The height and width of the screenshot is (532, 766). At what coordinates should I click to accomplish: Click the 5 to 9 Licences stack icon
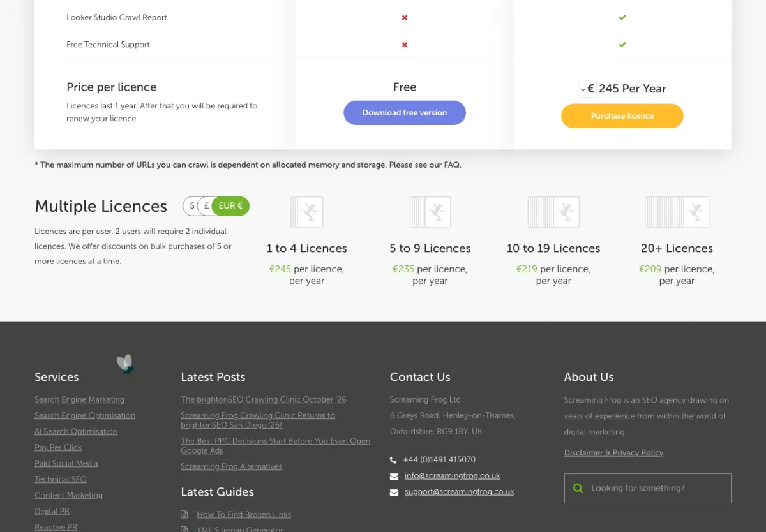(430, 212)
